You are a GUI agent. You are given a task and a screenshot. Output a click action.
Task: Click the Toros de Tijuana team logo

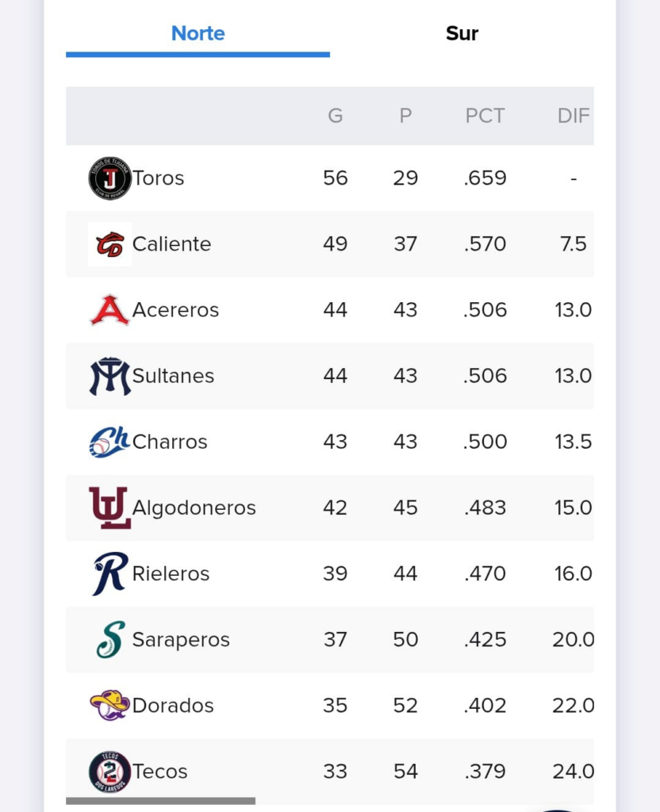pyautogui.click(x=109, y=178)
